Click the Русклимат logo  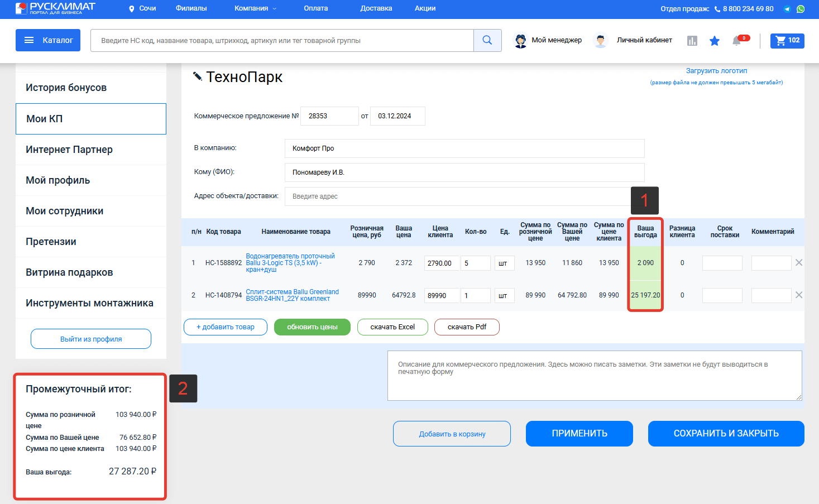point(55,8)
